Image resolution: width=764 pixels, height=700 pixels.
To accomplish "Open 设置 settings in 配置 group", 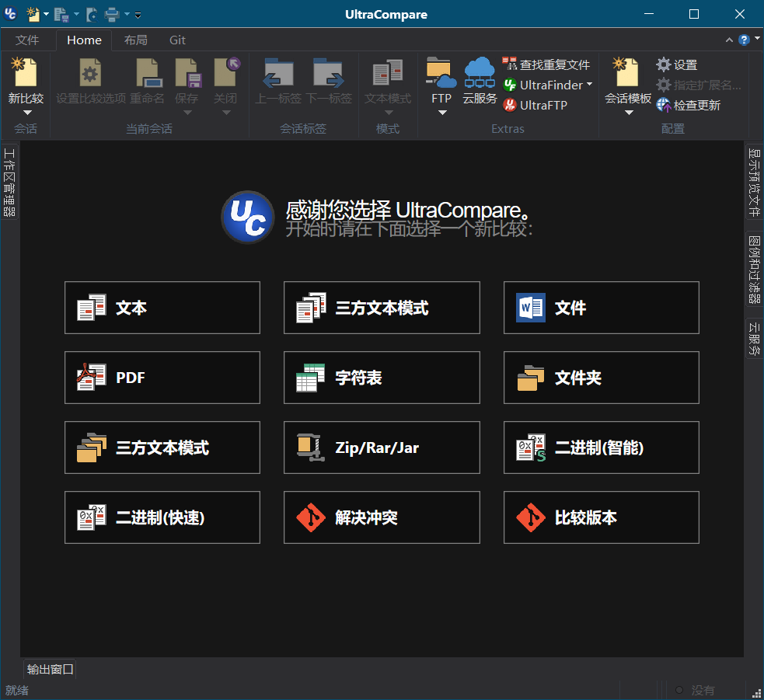I will click(x=677, y=64).
